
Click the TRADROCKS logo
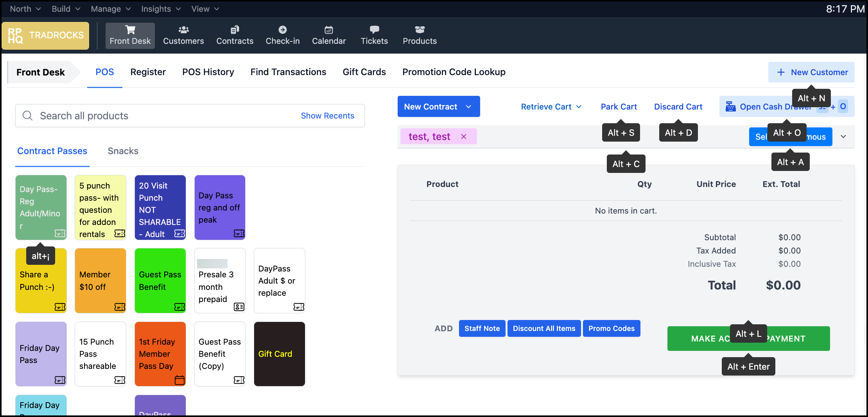(x=45, y=36)
